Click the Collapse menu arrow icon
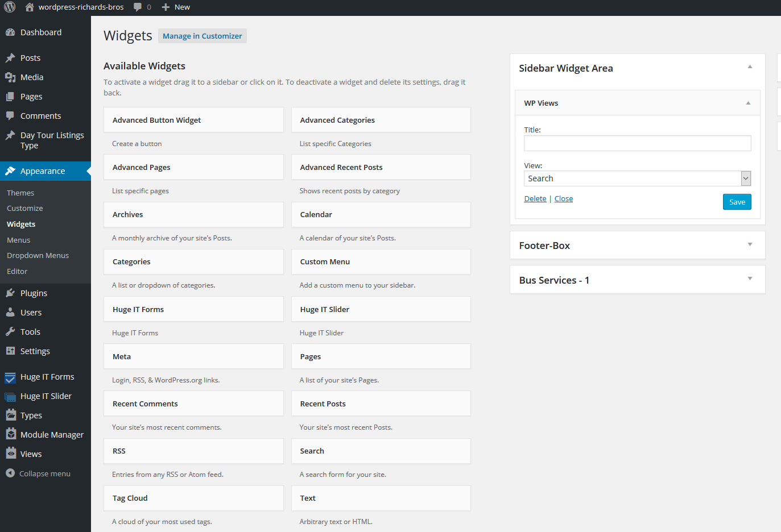The width and height of the screenshot is (781, 532). 10,473
